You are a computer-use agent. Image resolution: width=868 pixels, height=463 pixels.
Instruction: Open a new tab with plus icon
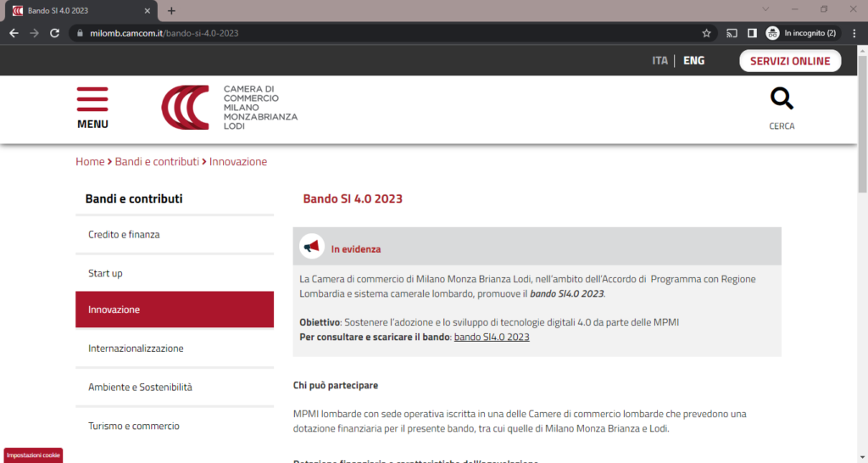(x=171, y=10)
